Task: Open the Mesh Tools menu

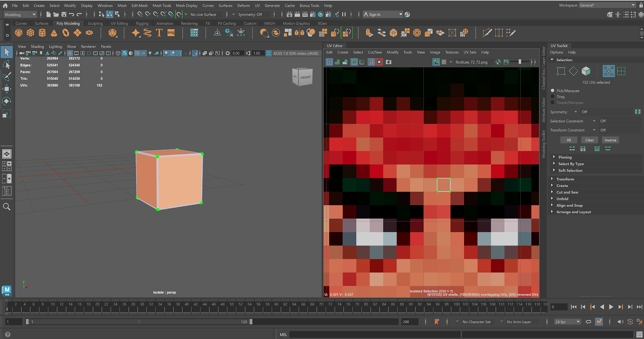Action: (x=162, y=6)
